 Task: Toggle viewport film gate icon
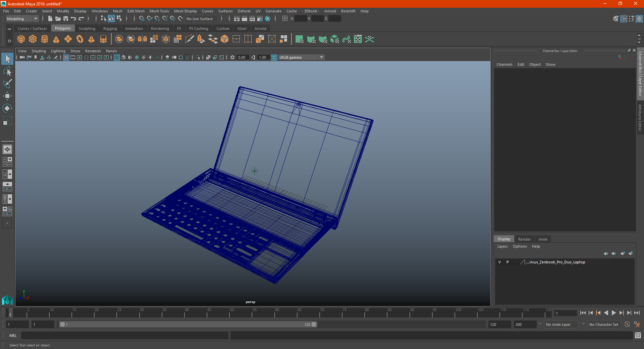[x=73, y=57]
